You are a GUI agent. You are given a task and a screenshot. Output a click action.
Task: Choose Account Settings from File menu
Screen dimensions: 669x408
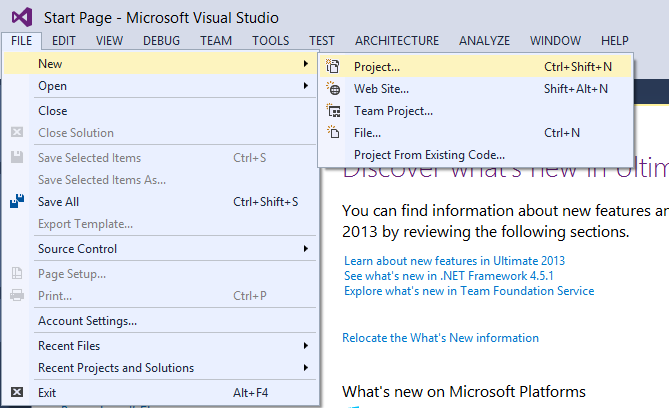coord(87,321)
